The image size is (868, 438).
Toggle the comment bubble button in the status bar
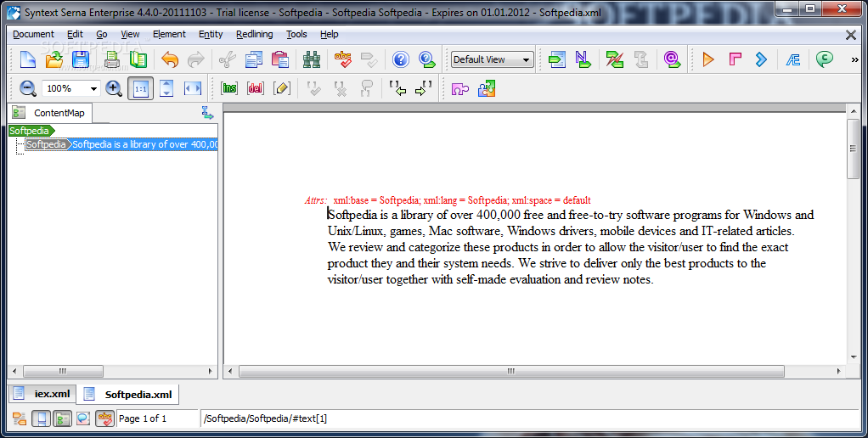click(x=83, y=418)
